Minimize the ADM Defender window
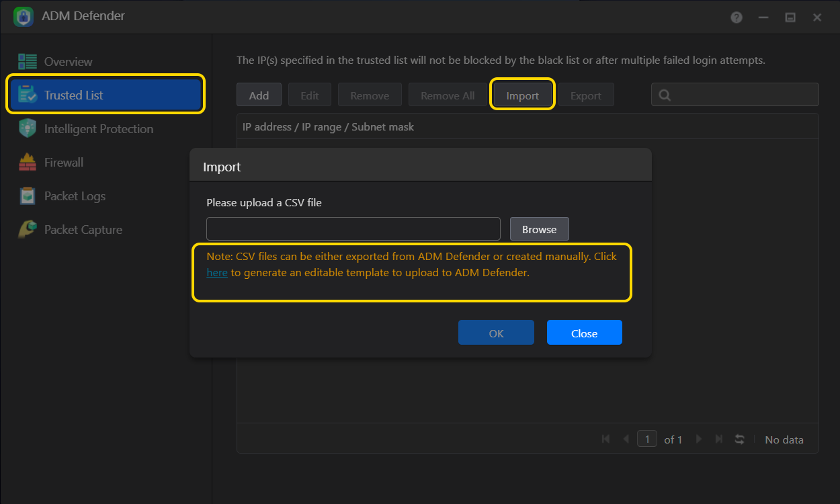 763,17
